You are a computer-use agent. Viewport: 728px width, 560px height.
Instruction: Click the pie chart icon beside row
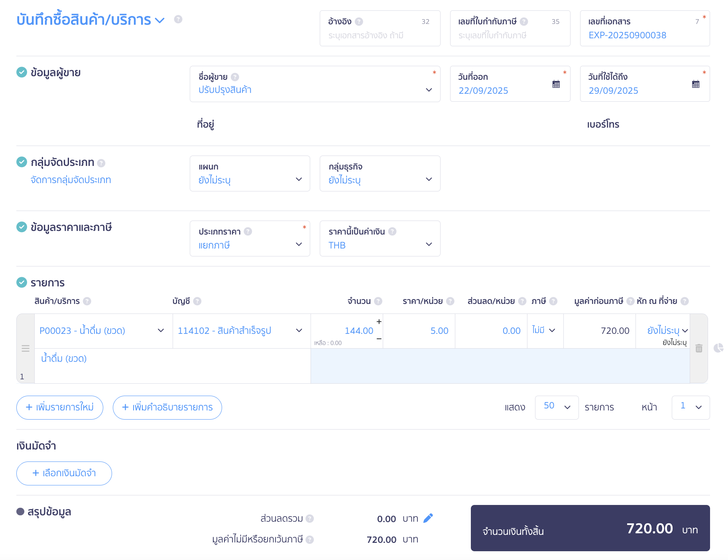click(x=718, y=348)
